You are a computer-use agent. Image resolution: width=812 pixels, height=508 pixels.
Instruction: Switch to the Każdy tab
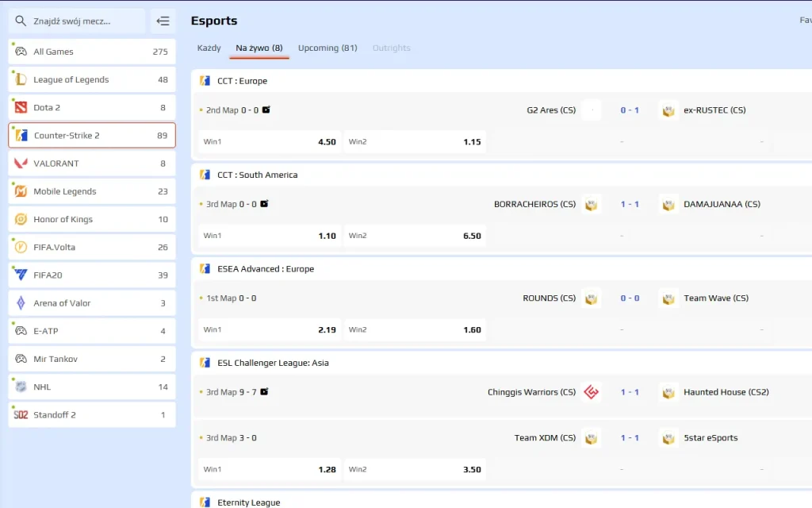click(x=209, y=48)
